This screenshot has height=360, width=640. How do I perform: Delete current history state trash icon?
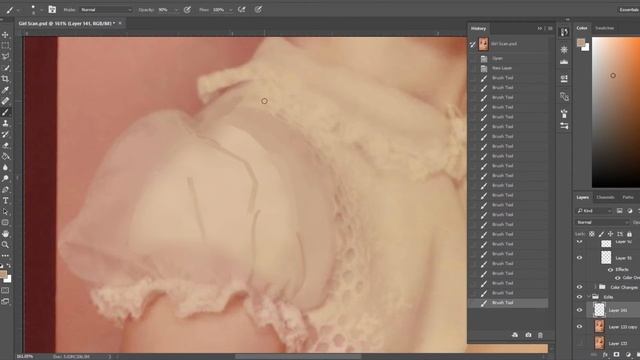click(540, 335)
